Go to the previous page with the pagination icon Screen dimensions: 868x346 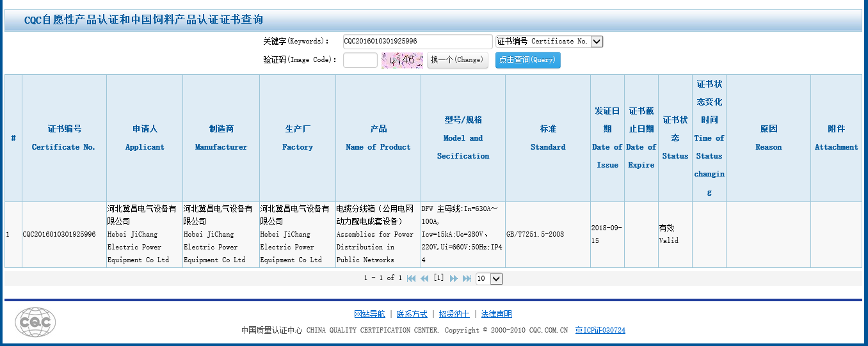424,279
